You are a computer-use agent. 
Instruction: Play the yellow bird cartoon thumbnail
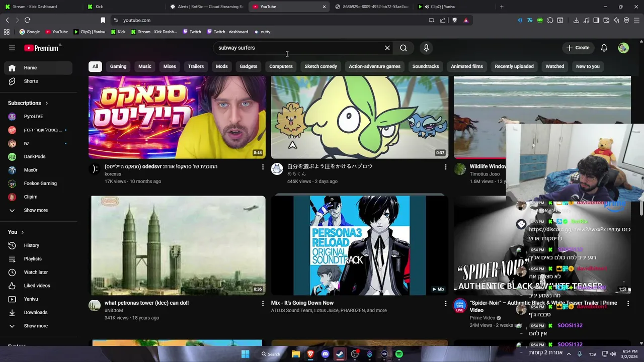tap(359, 117)
